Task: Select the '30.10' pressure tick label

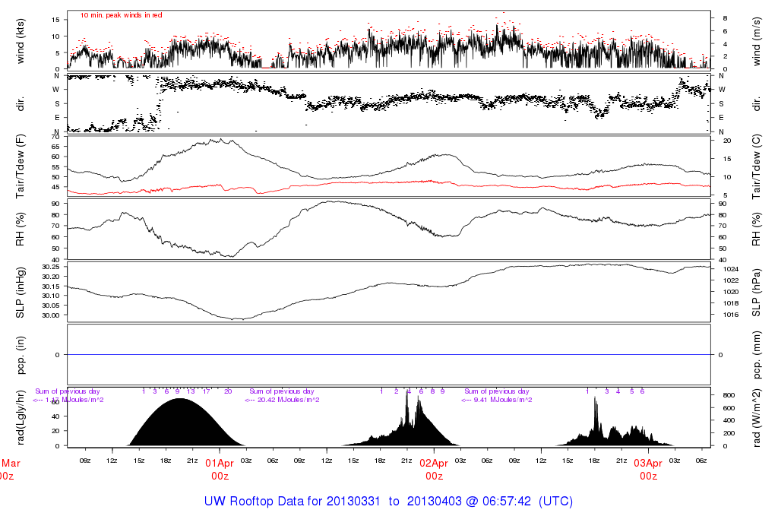Action: point(51,296)
